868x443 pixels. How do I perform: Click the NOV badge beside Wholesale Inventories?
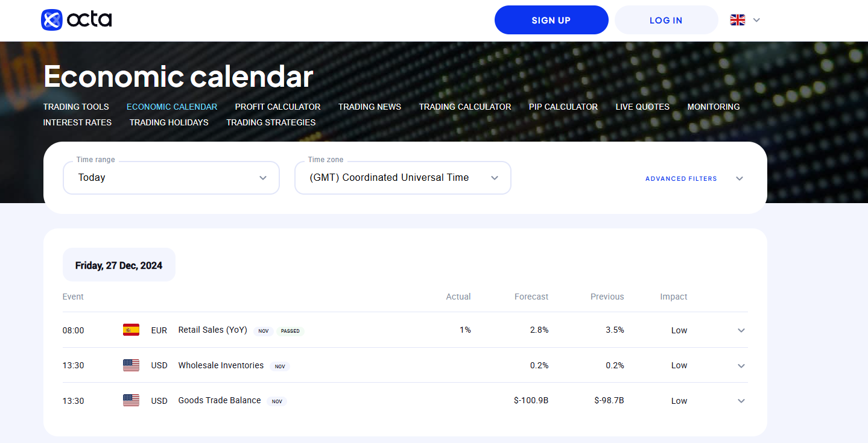click(x=280, y=366)
